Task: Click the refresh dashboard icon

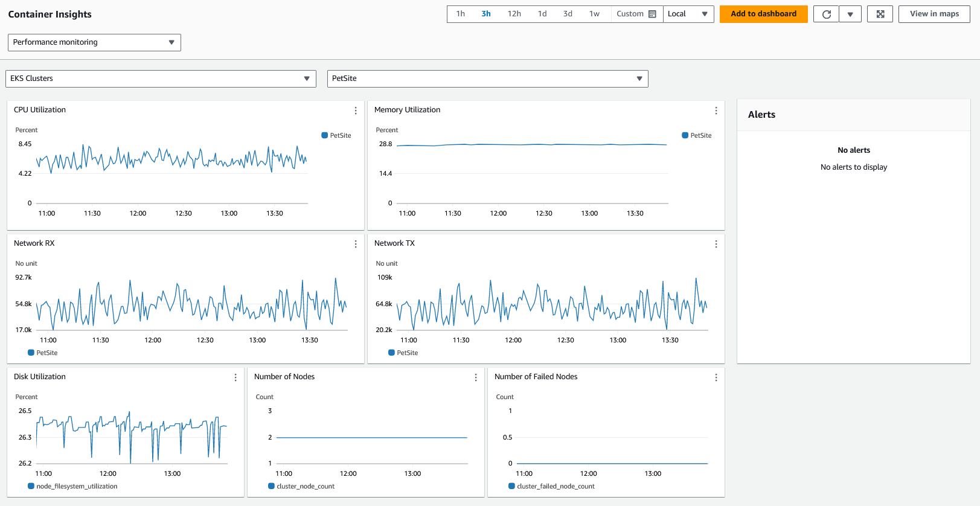Action: [x=826, y=14]
